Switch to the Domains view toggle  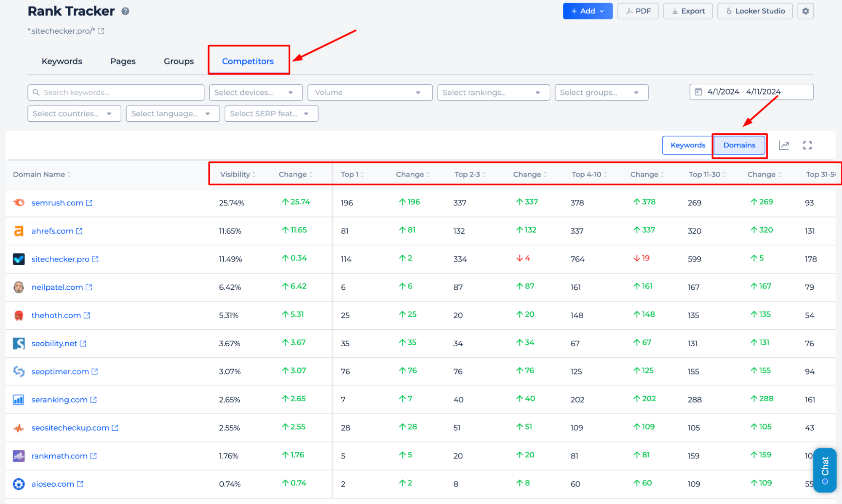pos(739,144)
